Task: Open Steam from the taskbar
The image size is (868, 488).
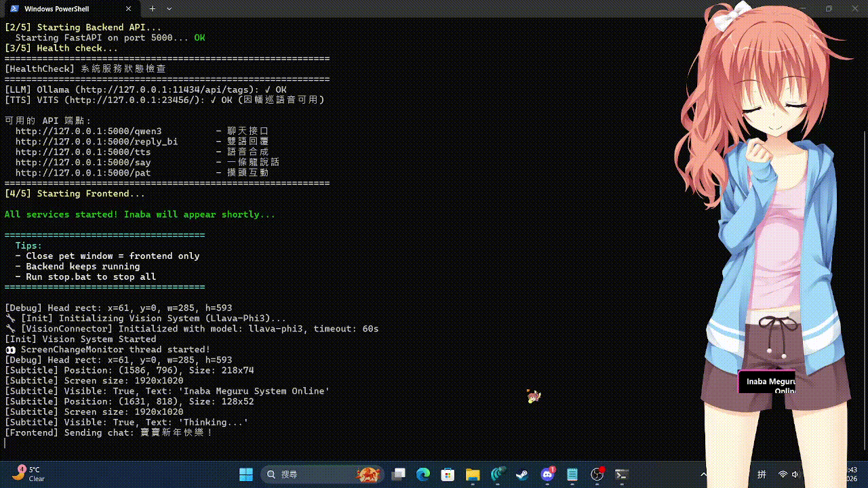Action: (522, 474)
